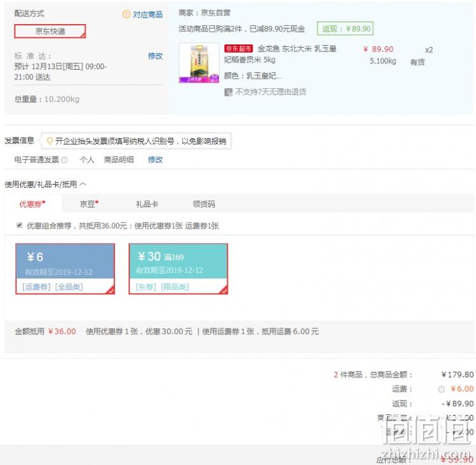Click the 金额抵用 ¥36.00 amount
Viewport: 476px width, 465px height.
point(62,331)
